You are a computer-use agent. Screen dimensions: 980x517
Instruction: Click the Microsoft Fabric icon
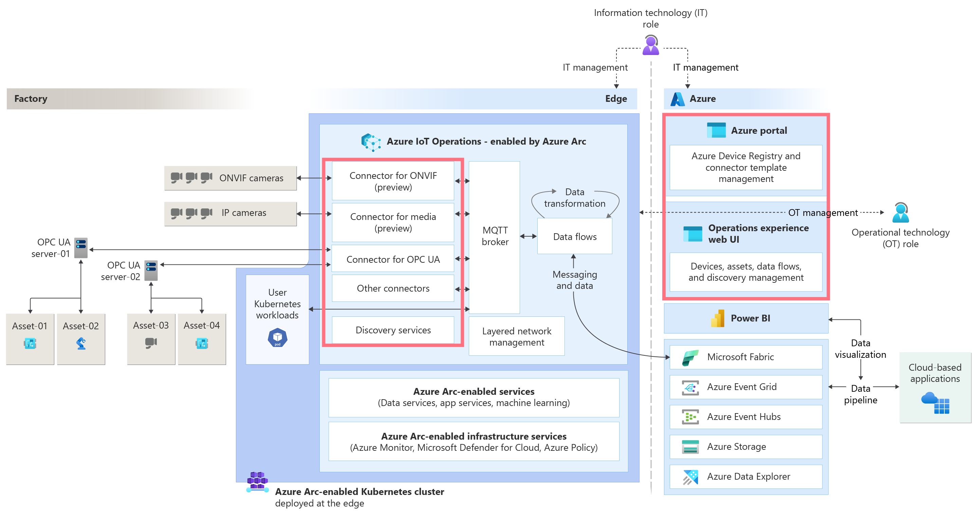click(x=690, y=357)
